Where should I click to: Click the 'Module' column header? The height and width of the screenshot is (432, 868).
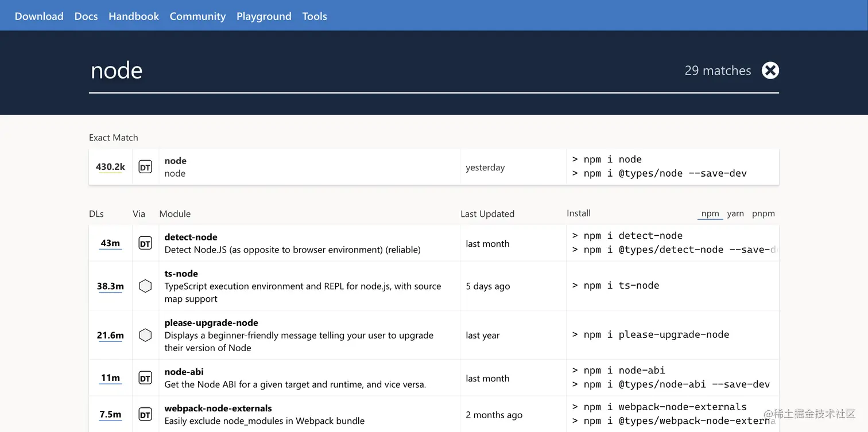click(x=175, y=214)
